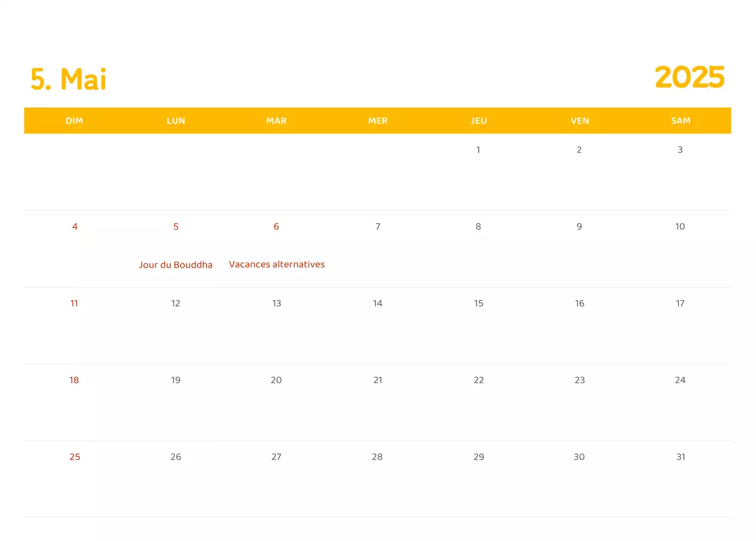Open the "Jour du Bouddha" event
756x541 pixels.
[175, 265]
